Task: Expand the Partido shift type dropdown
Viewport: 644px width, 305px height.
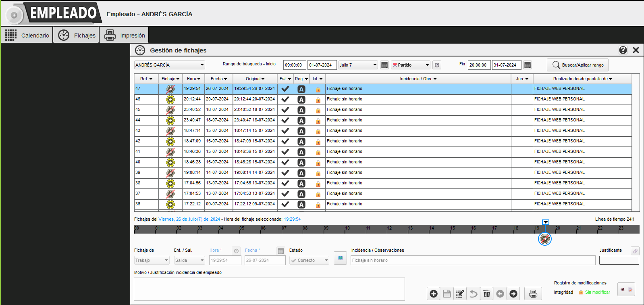Action: (x=427, y=65)
